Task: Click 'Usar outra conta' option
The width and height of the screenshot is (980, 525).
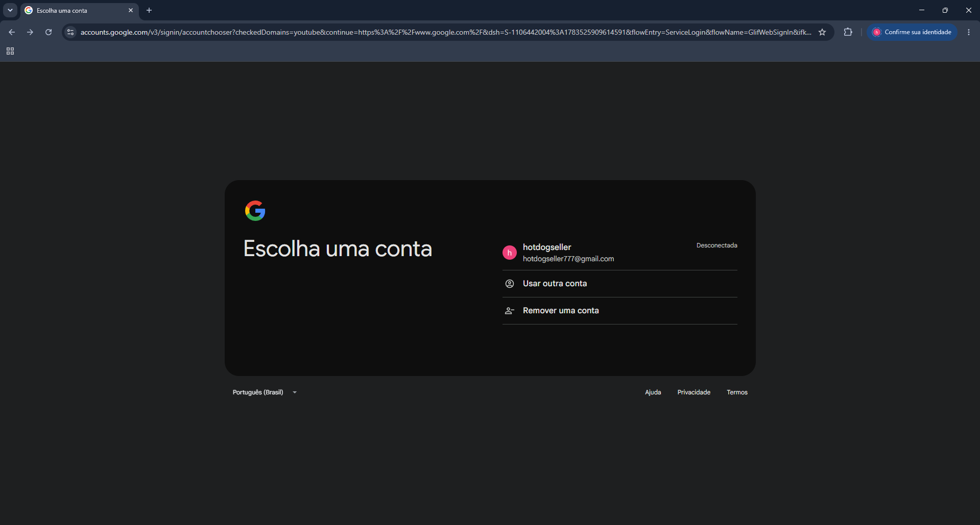Action: [620, 284]
